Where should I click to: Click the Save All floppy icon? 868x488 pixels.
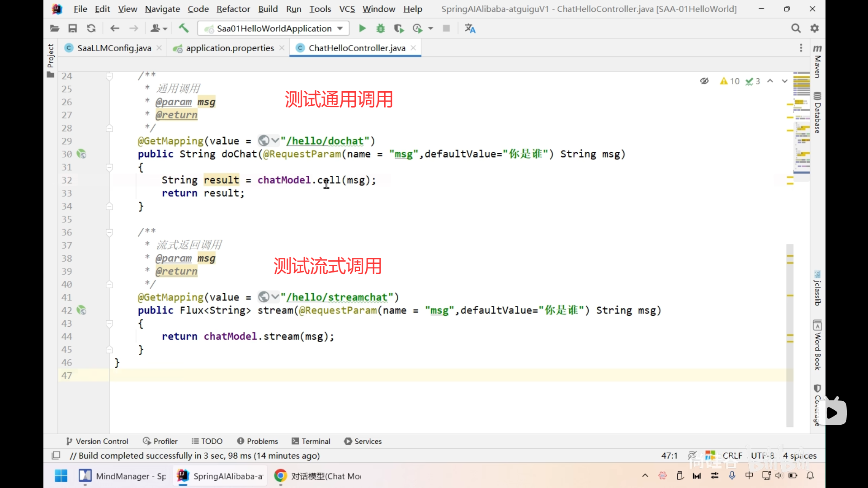pyautogui.click(x=72, y=28)
